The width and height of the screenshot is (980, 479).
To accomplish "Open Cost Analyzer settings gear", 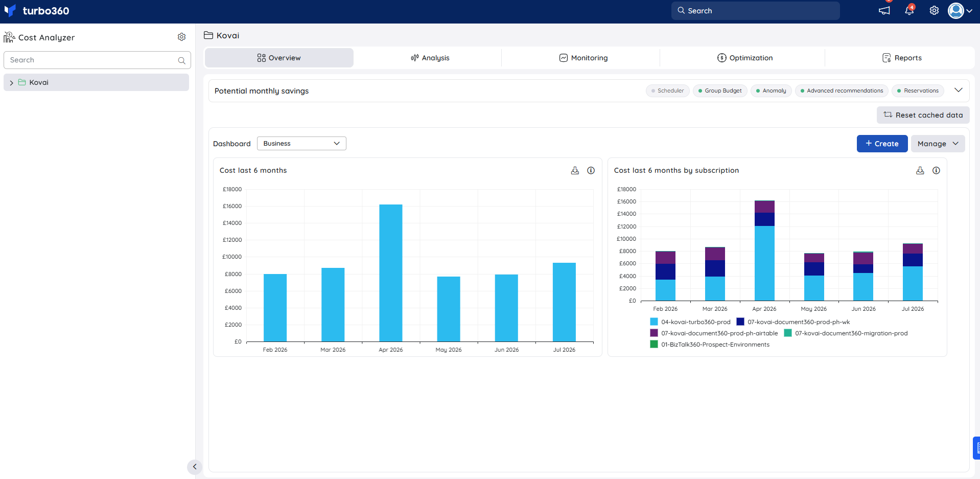I will coord(181,37).
